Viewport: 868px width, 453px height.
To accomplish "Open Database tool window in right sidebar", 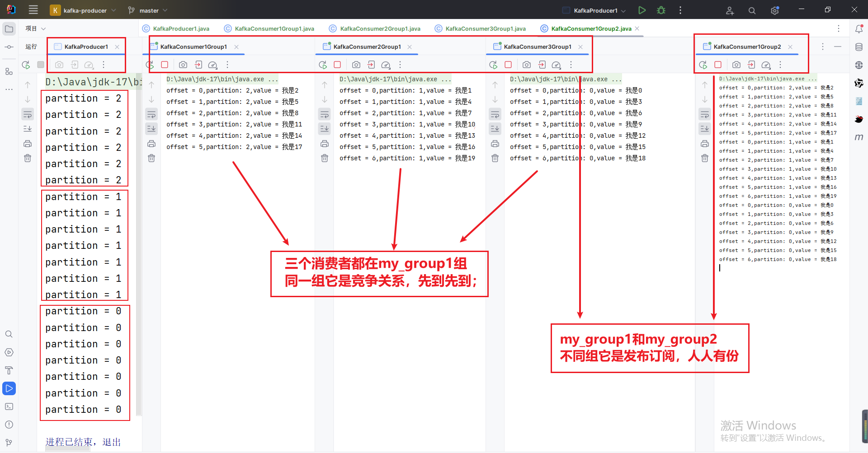I will click(859, 47).
